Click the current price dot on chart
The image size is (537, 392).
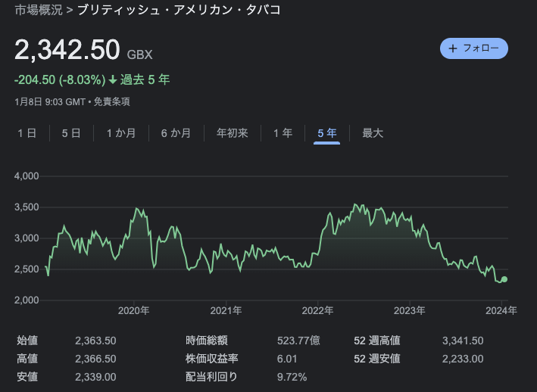click(x=504, y=279)
